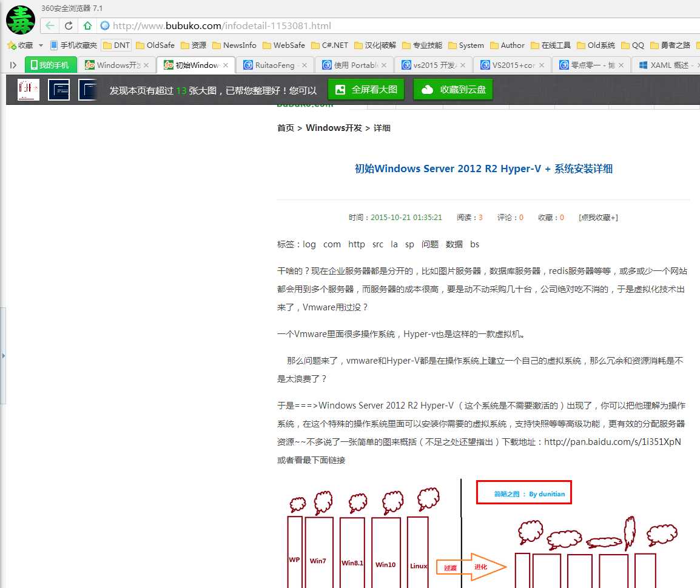Open the 专业技能 bookmark folder
The width and height of the screenshot is (700, 588).
[422, 45]
